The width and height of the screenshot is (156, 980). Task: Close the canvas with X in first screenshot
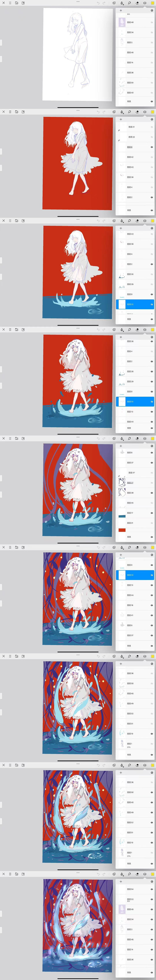pos(3,3)
